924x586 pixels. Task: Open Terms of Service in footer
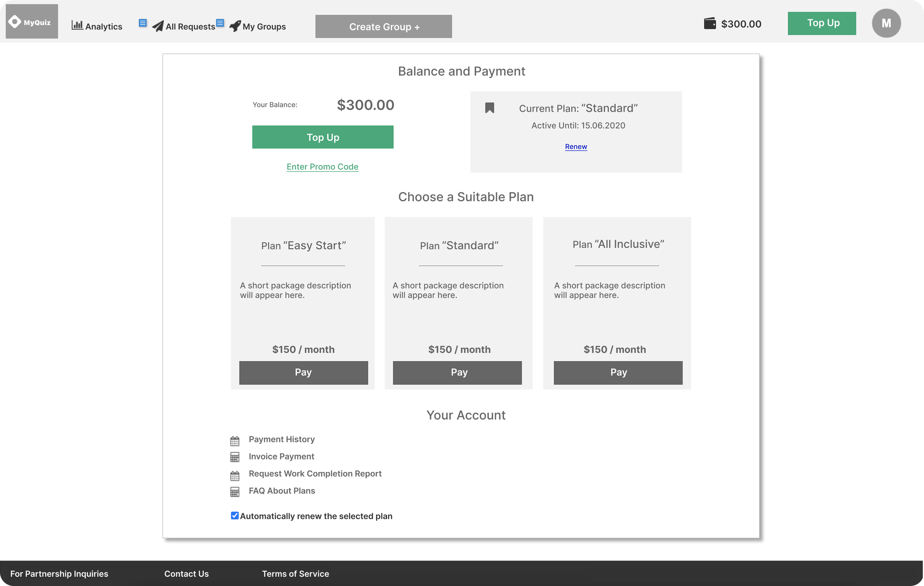295,573
